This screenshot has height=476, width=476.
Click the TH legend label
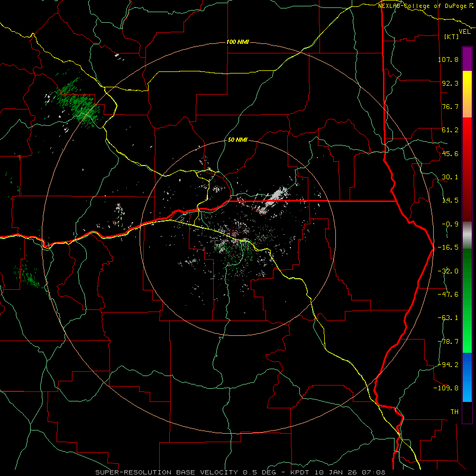click(454, 411)
